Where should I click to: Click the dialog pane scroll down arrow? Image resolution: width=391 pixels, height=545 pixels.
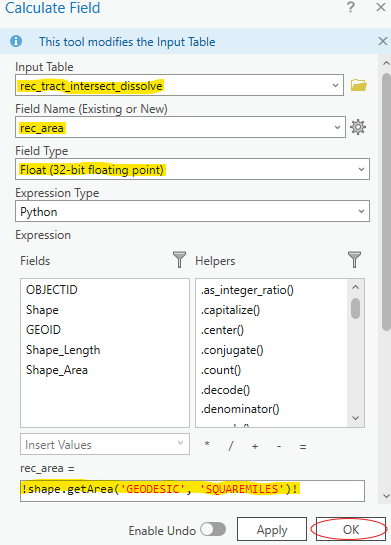click(x=386, y=496)
